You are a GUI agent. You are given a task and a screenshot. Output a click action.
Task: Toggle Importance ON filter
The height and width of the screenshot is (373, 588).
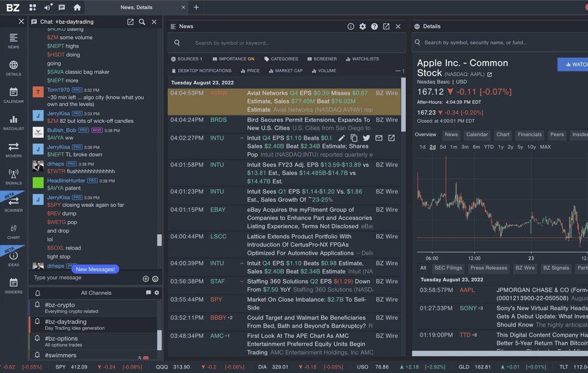[233, 59]
